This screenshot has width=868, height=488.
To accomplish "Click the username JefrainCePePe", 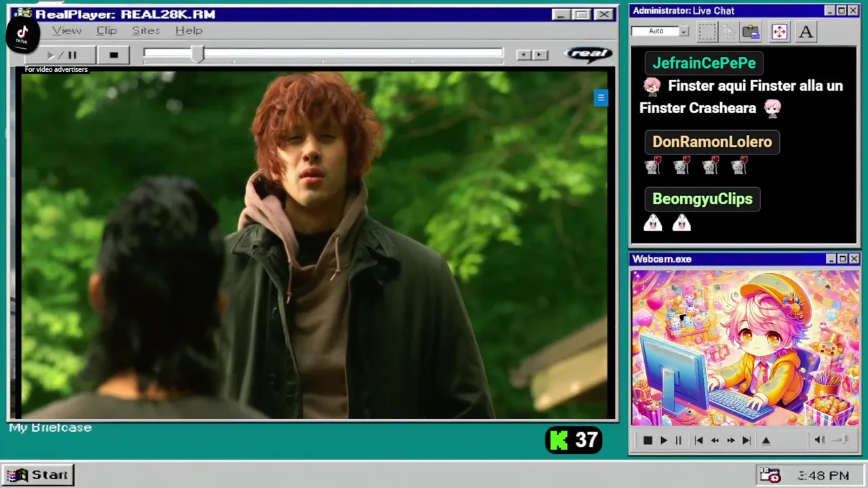I will point(704,63).
